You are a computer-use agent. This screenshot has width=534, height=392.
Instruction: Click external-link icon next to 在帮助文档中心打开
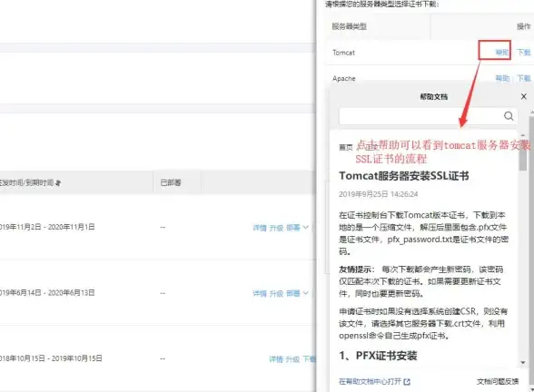(x=407, y=382)
